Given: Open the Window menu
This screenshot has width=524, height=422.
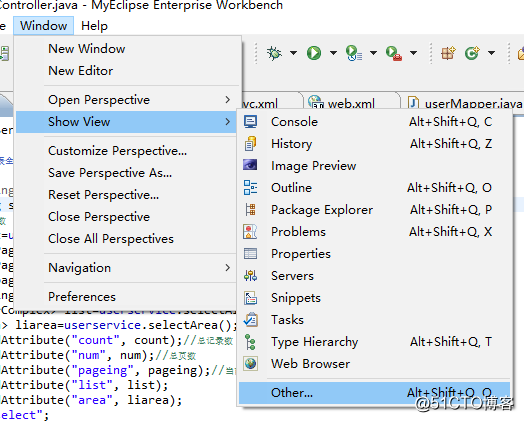Looking at the screenshot, I should tap(43, 26).
